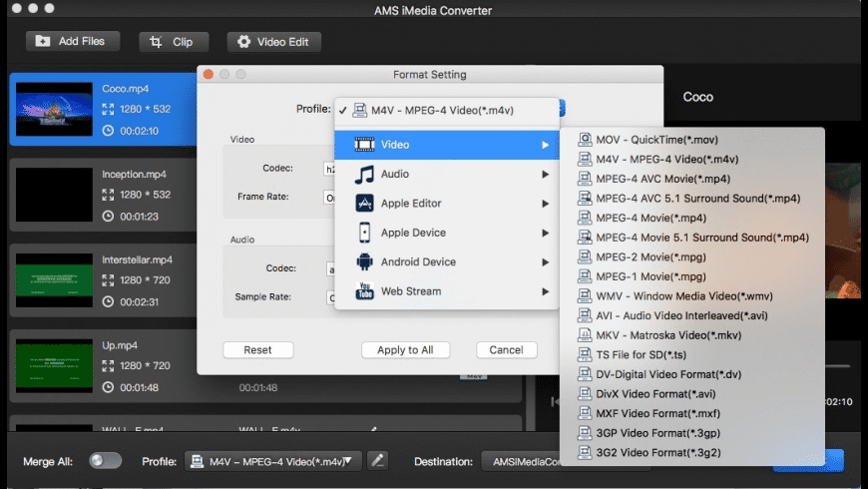Viewport: 868px width, 489px height.
Task: Choose WMV - Window Media Video format
Action: point(692,296)
